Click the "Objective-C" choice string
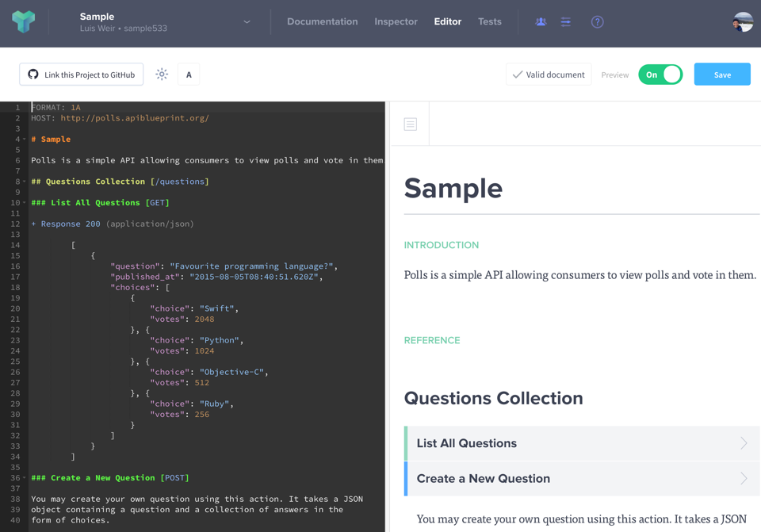 pos(232,372)
